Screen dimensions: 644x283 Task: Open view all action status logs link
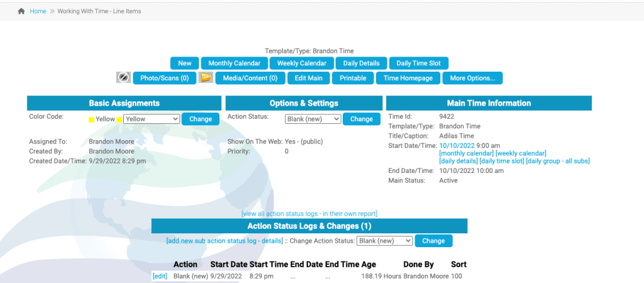(309, 214)
